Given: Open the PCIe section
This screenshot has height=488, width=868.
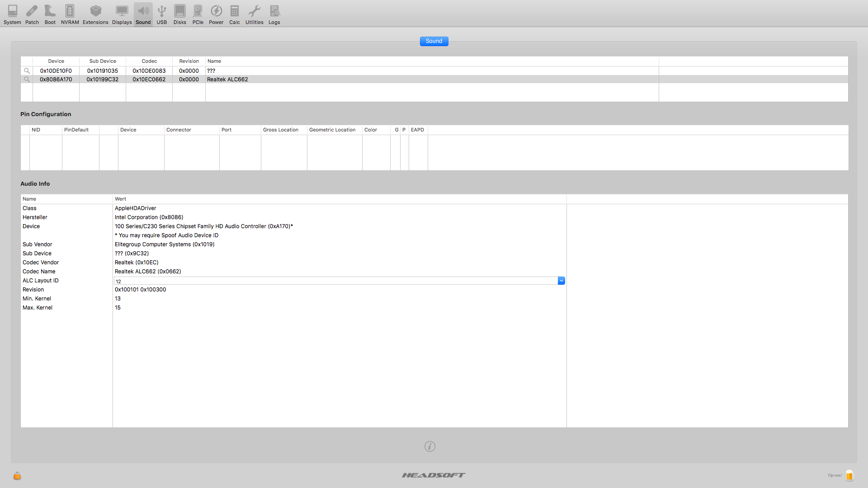Looking at the screenshot, I should (198, 14).
